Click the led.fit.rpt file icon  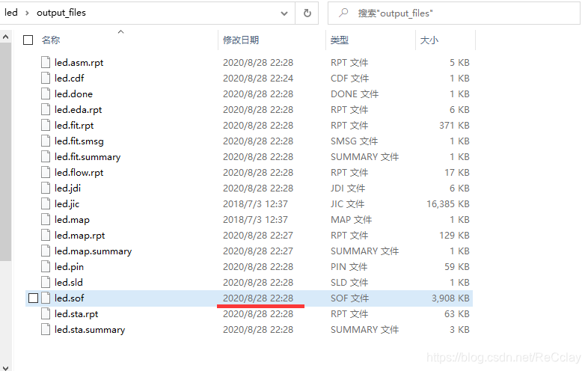click(46, 126)
